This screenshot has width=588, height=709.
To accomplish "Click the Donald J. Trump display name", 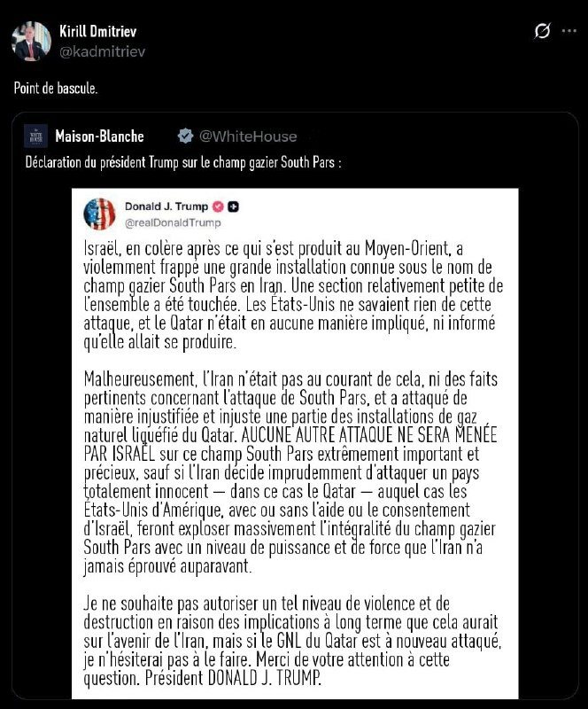I will pos(166,206).
